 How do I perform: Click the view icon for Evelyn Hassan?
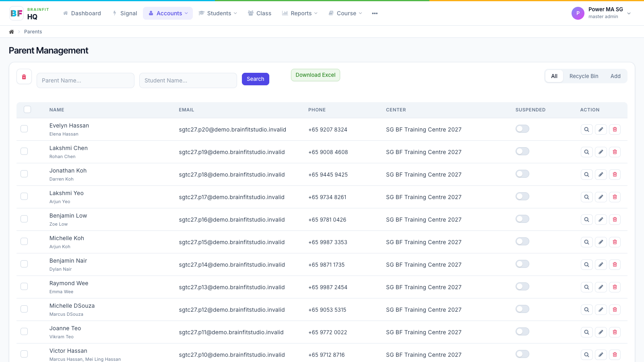(x=586, y=130)
